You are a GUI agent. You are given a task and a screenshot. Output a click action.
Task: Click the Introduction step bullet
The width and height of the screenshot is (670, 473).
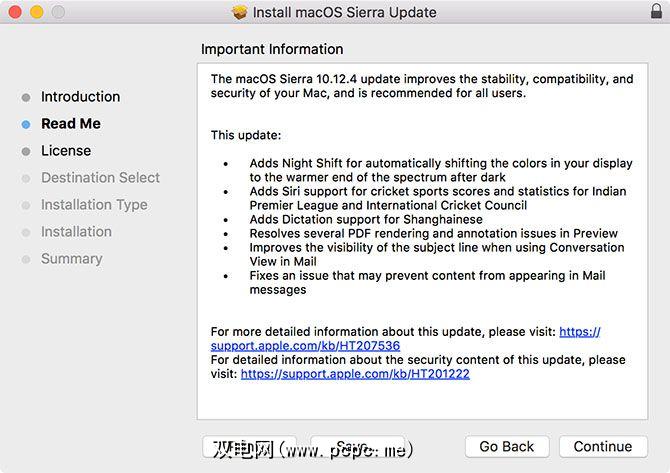(x=25, y=97)
